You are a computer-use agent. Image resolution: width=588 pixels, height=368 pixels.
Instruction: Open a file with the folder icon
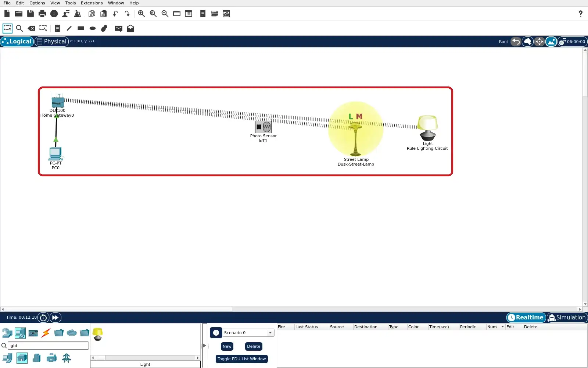(x=19, y=14)
